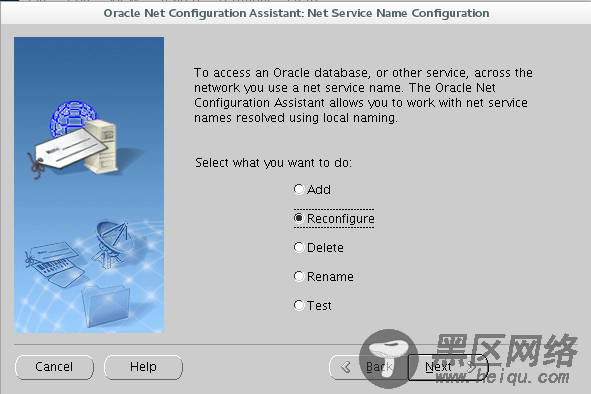Go Back to the previous step
The height and width of the screenshot is (394, 591).
(x=369, y=367)
